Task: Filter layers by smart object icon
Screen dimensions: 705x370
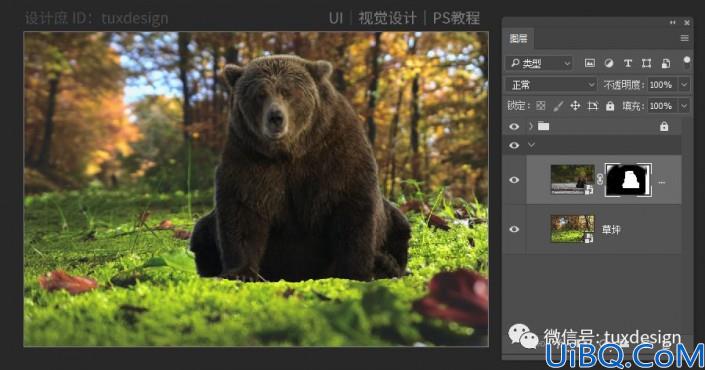Action: pos(665,63)
